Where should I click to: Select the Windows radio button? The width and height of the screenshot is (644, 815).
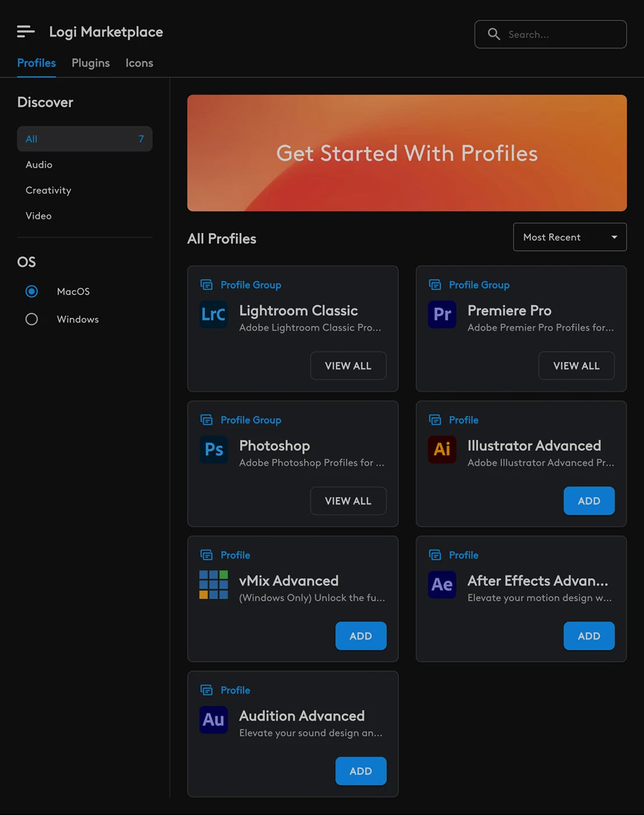tap(31, 319)
